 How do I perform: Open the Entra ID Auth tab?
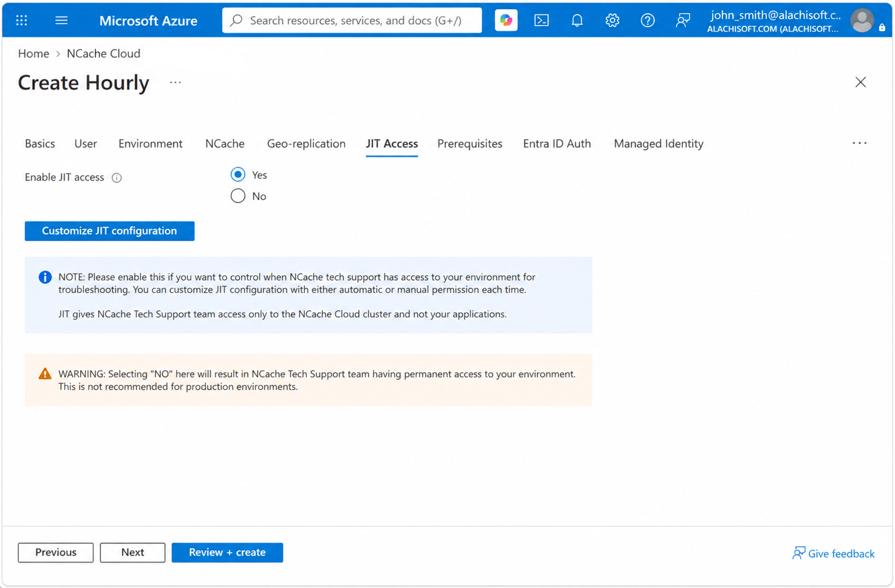tap(557, 143)
